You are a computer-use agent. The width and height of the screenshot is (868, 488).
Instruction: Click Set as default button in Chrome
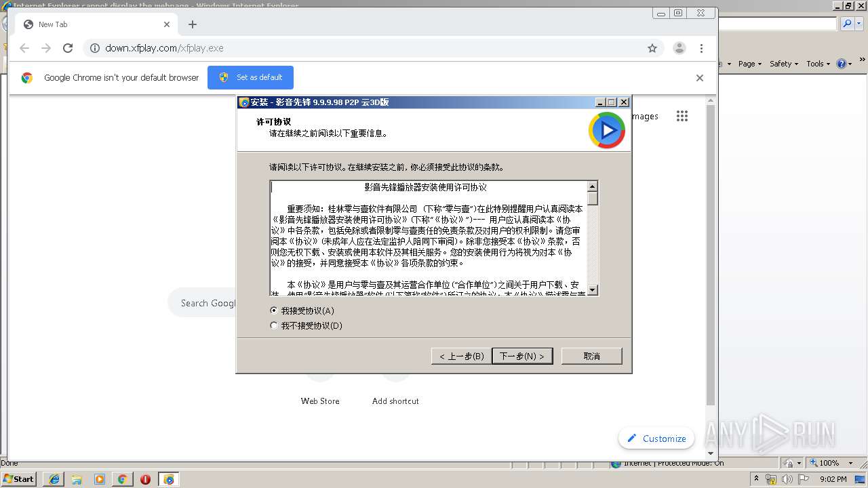(250, 77)
